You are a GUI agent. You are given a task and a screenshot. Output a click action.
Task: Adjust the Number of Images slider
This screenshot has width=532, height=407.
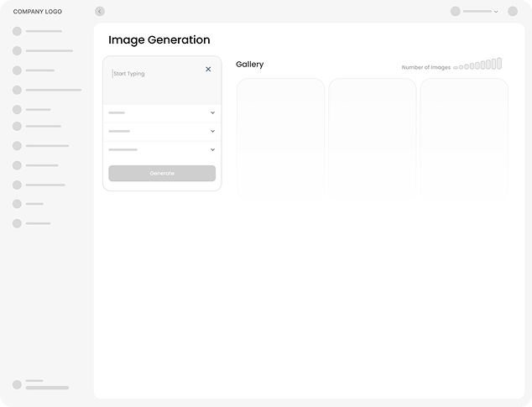[478, 65]
